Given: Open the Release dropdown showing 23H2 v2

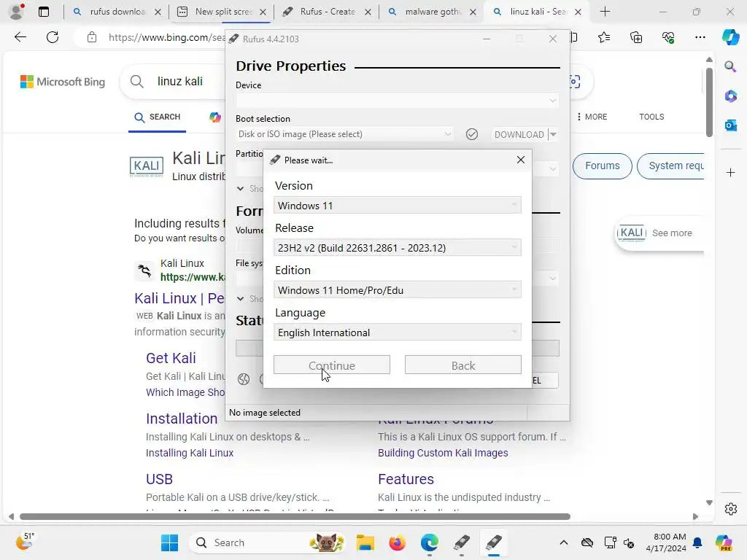Looking at the screenshot, I should click(398, 248).
